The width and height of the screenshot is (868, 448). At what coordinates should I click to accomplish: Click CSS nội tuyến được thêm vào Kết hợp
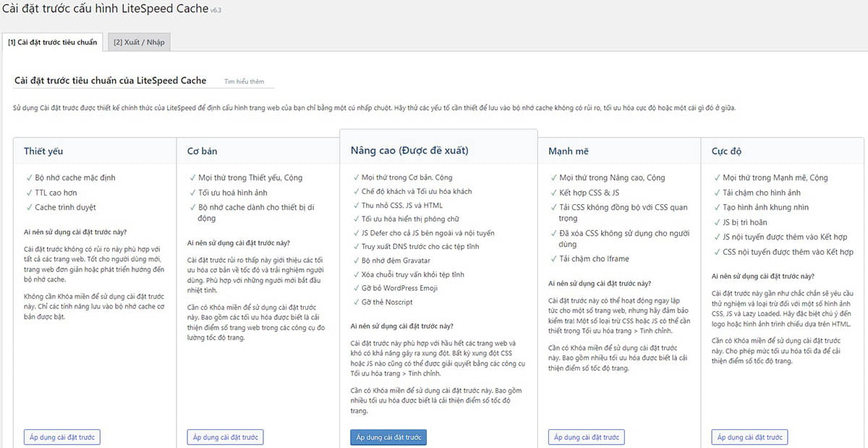tap(788, 252)
